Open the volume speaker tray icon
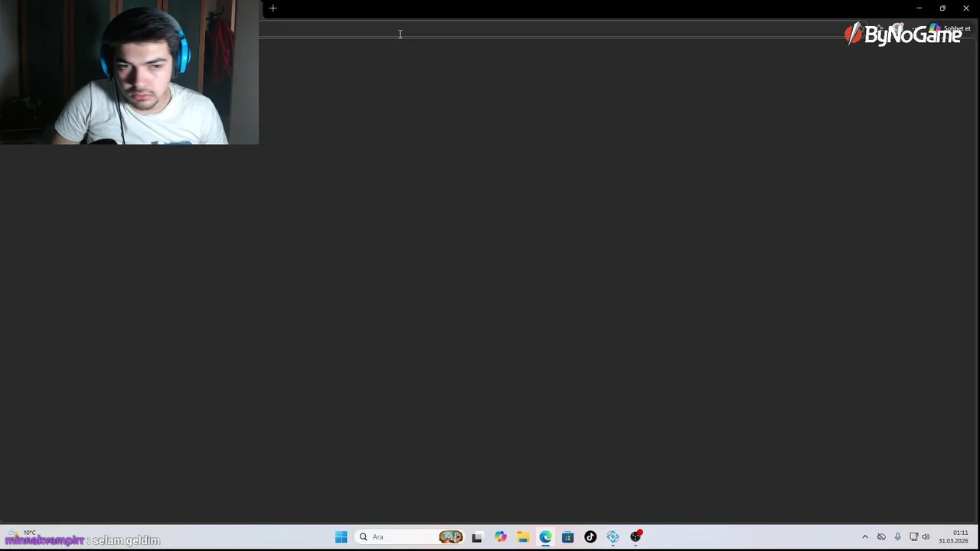 coord(926,537)
